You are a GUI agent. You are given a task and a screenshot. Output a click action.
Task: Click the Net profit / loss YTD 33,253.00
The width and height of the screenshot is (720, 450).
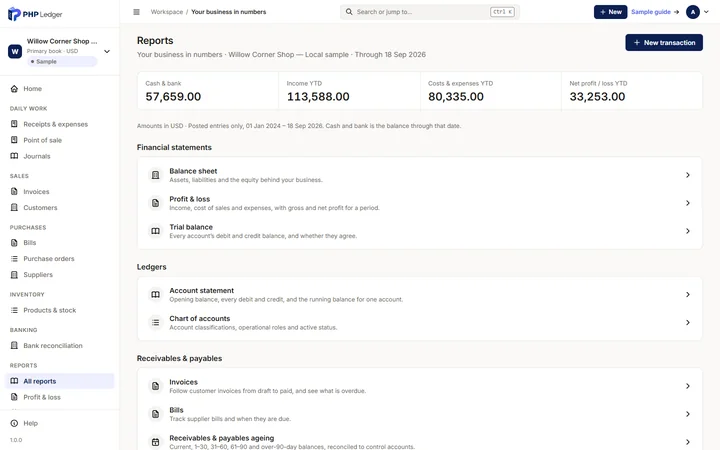tap(597, 96)
